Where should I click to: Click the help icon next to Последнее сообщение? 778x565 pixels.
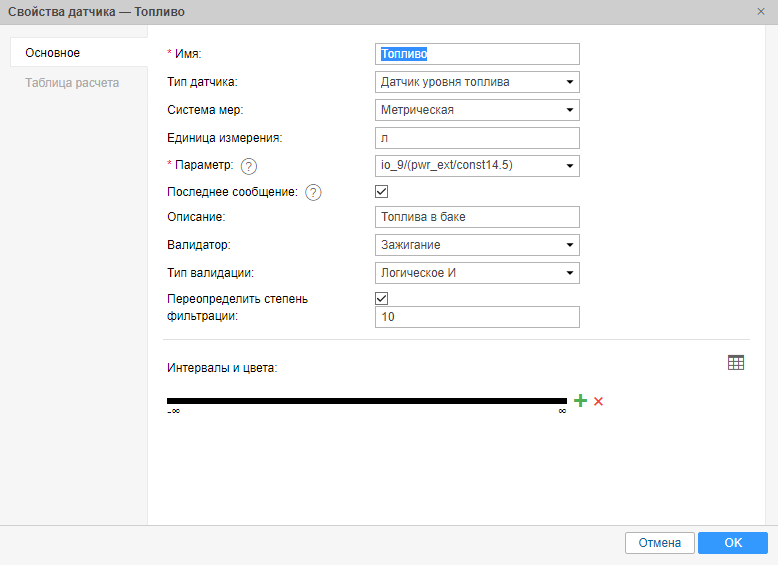point(313,193)
